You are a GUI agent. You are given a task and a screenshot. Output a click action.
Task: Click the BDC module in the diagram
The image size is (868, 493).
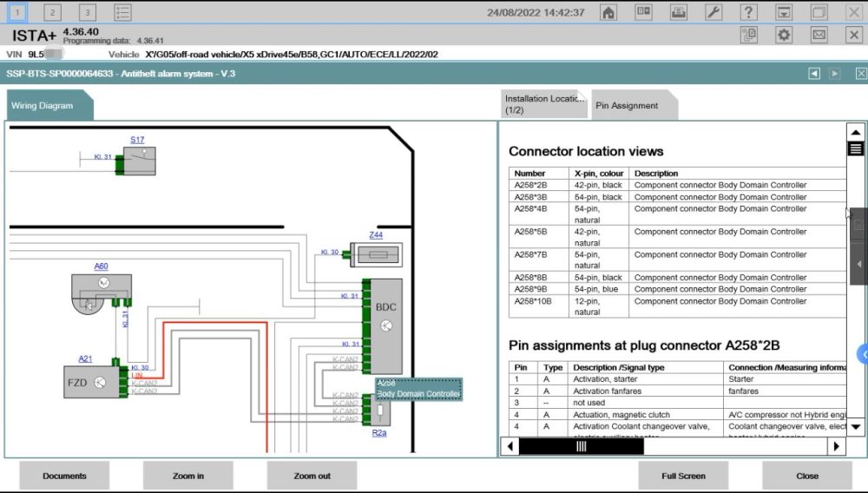pyautogui.click(x=386, y=326)
